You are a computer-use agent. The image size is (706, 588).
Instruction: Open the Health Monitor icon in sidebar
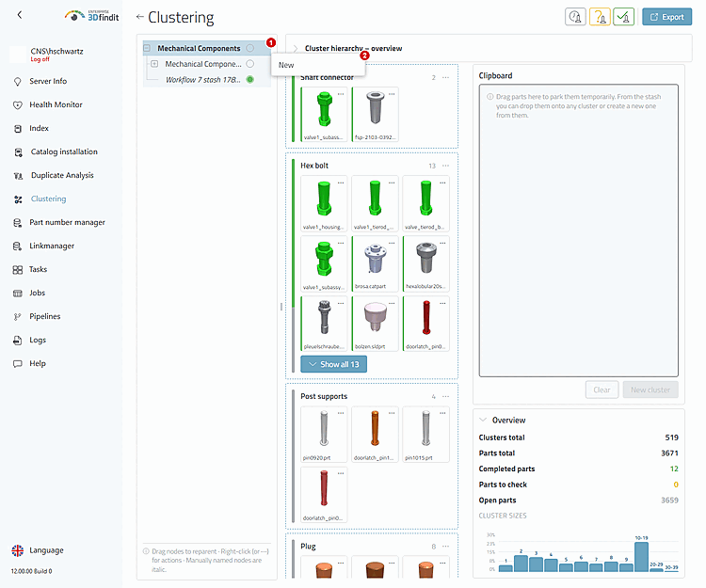tap(18, 104)
